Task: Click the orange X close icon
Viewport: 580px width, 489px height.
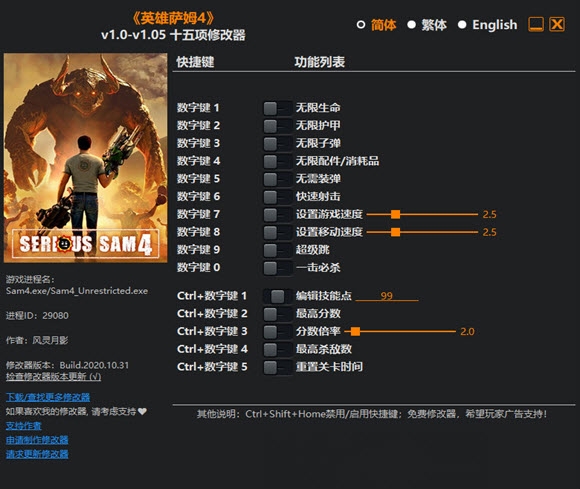Action: point(557,24)
